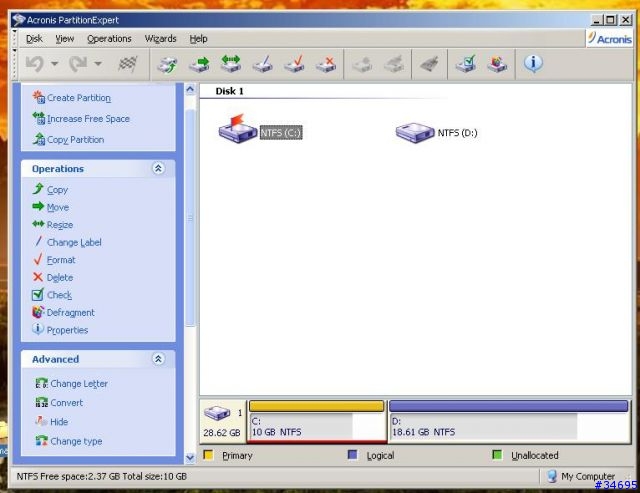Click Check in Operations panel
Image resolution: width=640 pixels, height=493 pixels.
click(59, 295)
